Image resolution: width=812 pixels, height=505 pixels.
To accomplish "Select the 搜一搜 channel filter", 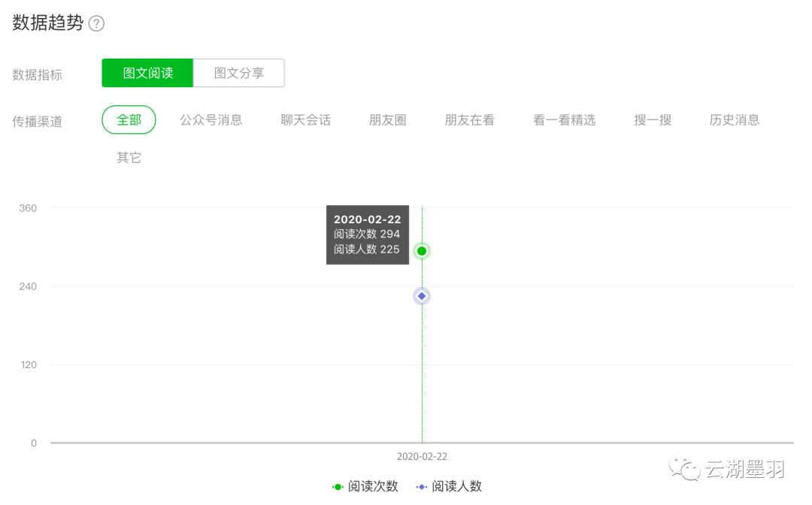I will coord(653,119).
